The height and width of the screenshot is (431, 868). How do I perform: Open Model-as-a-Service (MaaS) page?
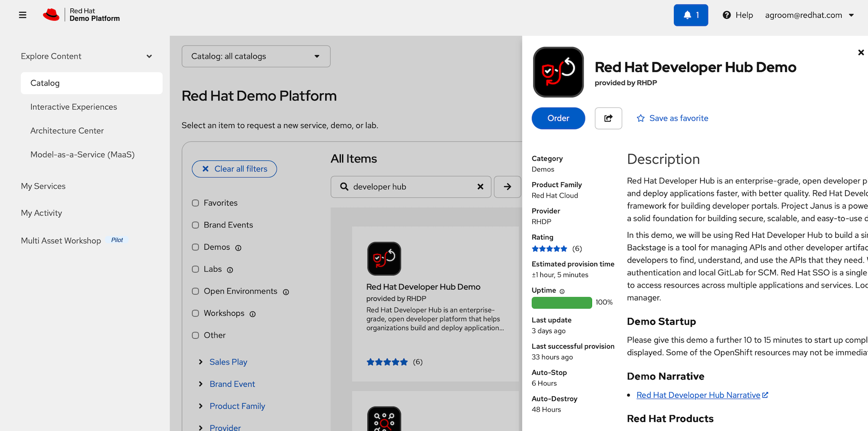(82, 154)
